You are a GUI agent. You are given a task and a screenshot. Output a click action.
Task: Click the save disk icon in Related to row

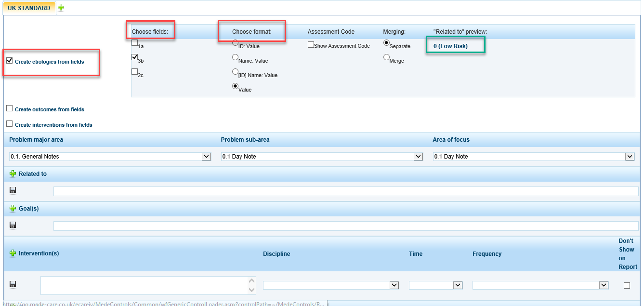13,191
